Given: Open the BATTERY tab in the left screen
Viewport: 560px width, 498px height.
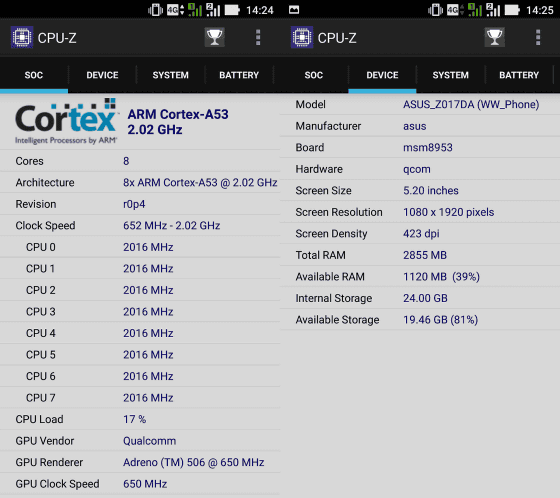Looking at the screenshot, I should click(x=239, y=75).
